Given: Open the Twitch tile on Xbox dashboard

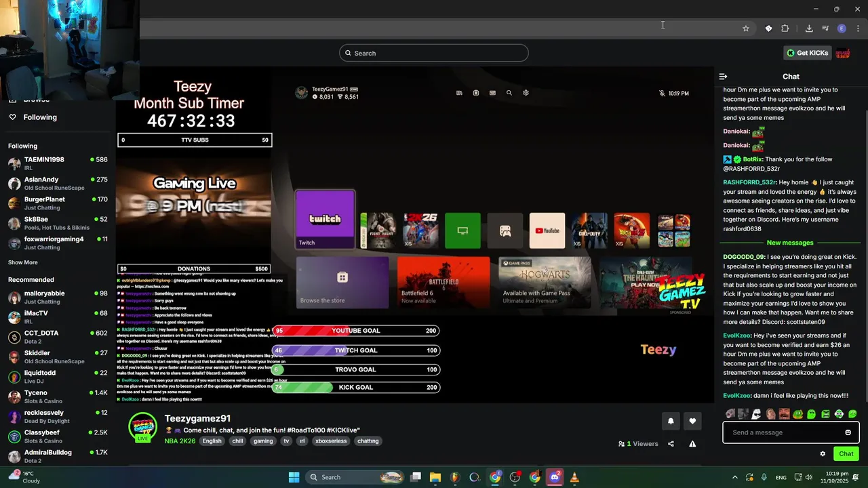Looking at the screenshot, I should pyautogui.click(x=325, y=220).
